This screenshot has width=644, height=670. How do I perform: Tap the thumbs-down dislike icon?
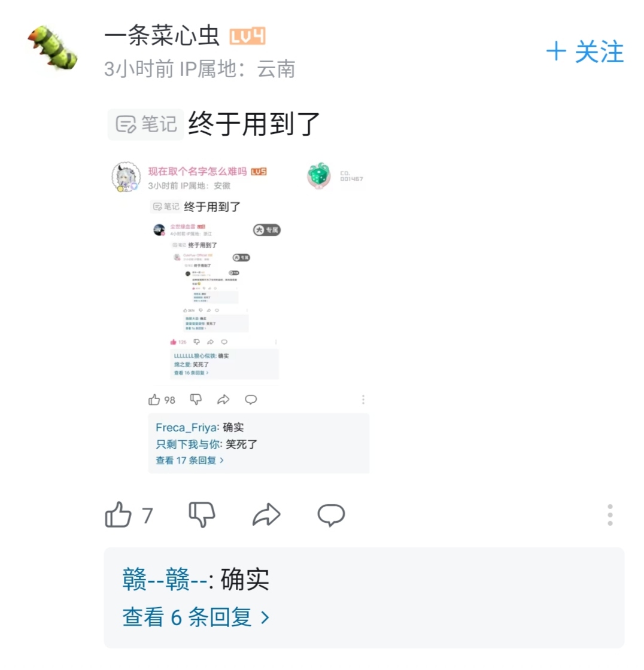(202, 514)
